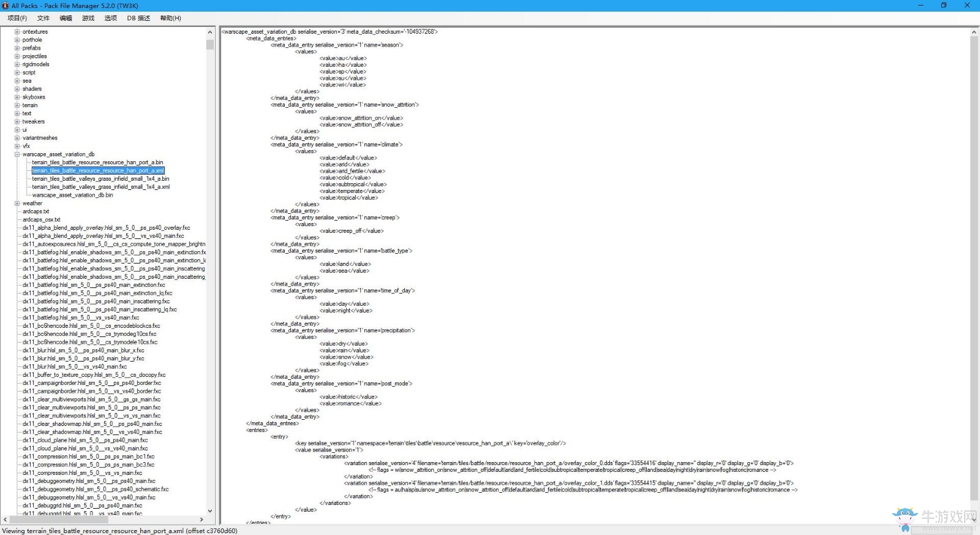Select dx11_debuggeometry ps40_schematic.fxc file
The width and height of the screenshot is (980, 535).
click(x=96, y=489)
